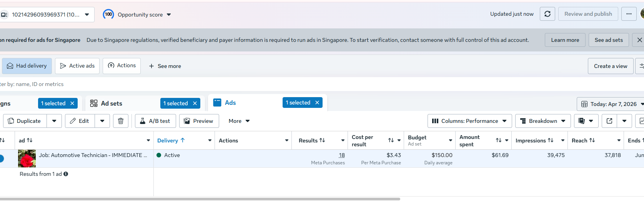Toggle Active ads filter
The height and width of the screenshot is (205, 644).
[x=77, y=66]
